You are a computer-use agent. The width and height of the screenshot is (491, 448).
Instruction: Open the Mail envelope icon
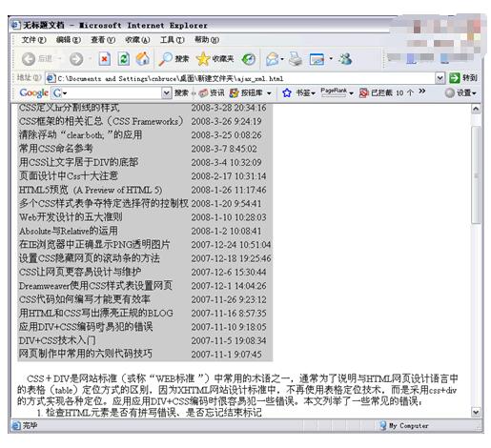[273, 59]
